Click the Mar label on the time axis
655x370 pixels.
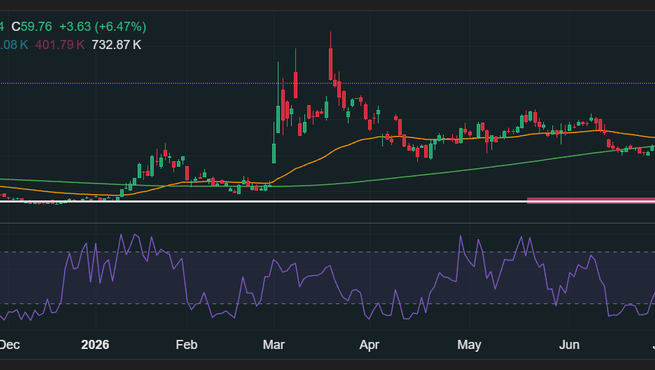click(274, 345)
